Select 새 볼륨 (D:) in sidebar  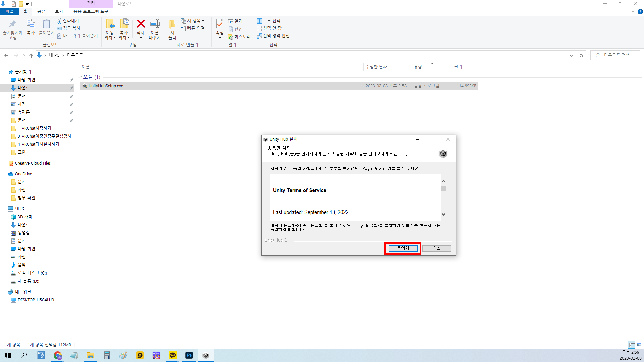tap(29, 281)
